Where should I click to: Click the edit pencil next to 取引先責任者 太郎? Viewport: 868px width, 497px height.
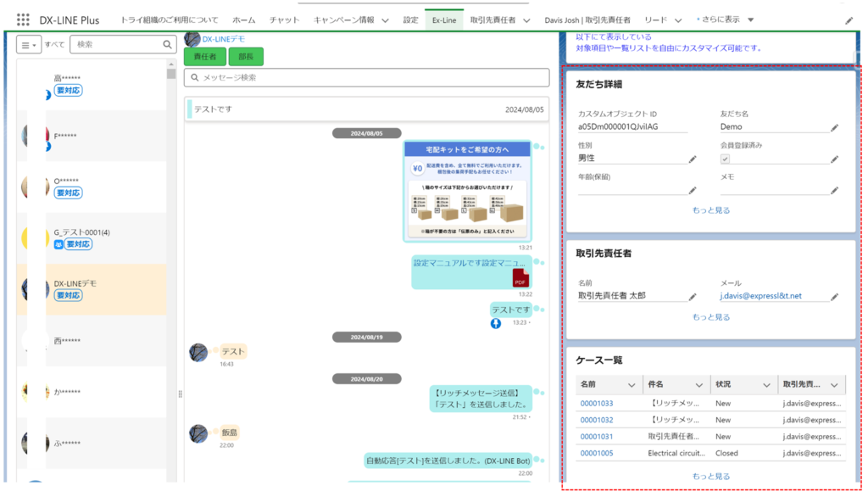click(x=693, y=297)
